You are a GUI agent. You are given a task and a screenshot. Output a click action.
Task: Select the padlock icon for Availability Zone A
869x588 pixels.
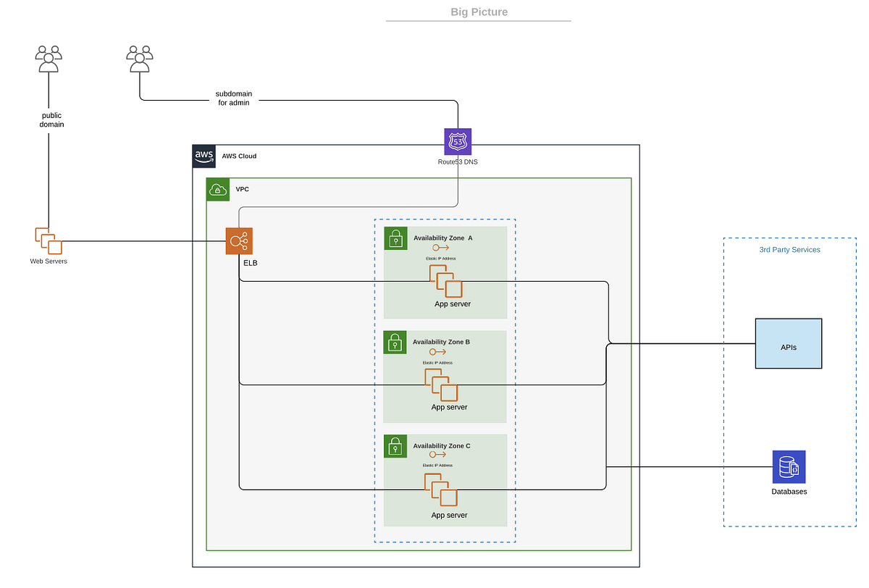click(395, 238)
